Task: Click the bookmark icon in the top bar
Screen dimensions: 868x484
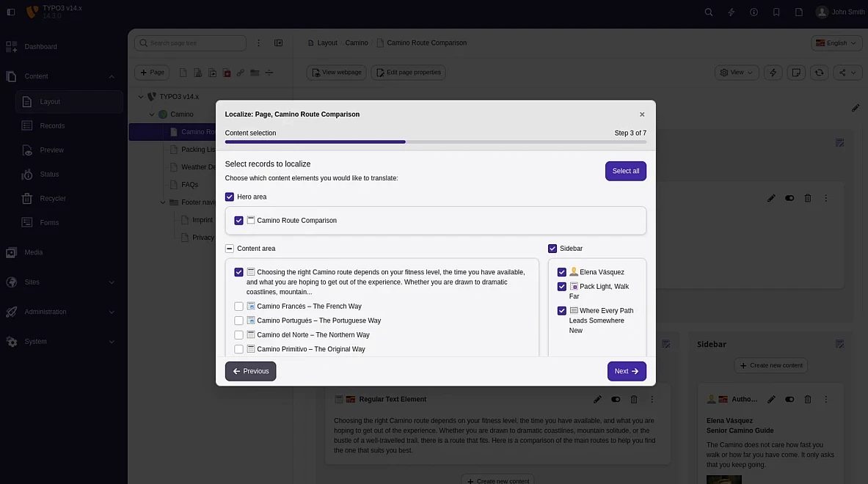Action: [x=776, y=12]
